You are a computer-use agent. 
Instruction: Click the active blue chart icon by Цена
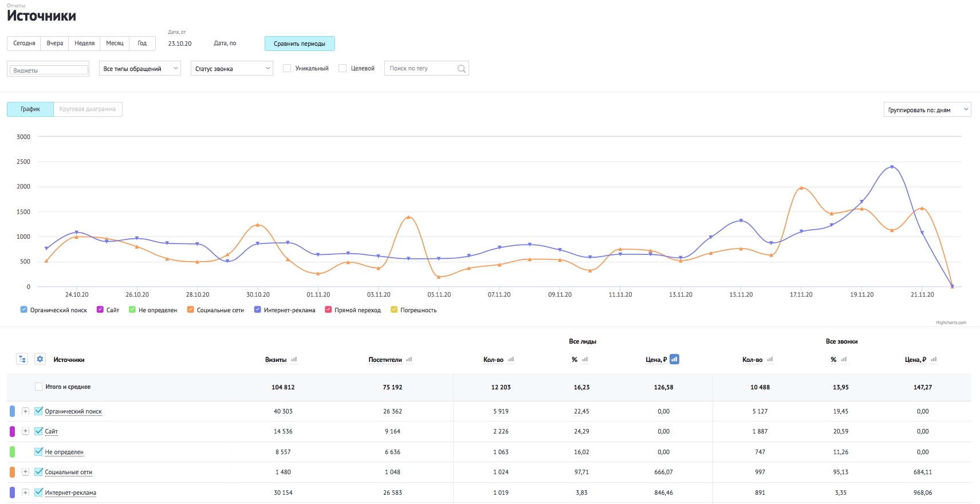pos(674,359)
